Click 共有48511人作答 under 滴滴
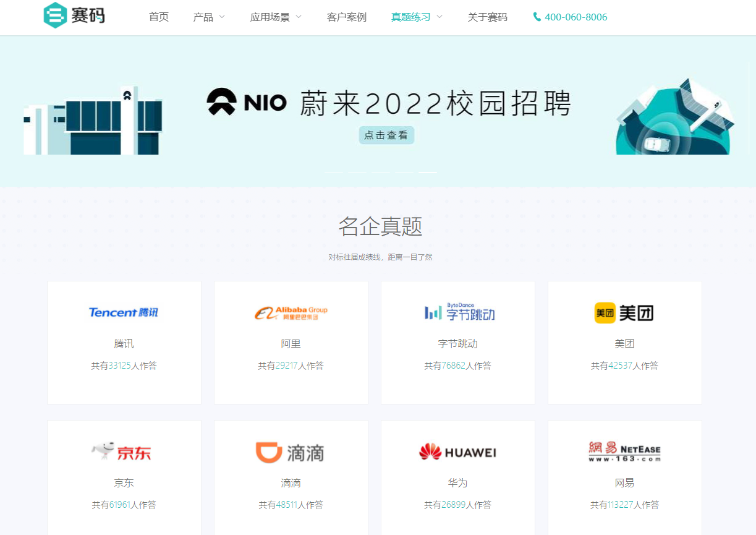The image size is (756, 535). [291, 505]
